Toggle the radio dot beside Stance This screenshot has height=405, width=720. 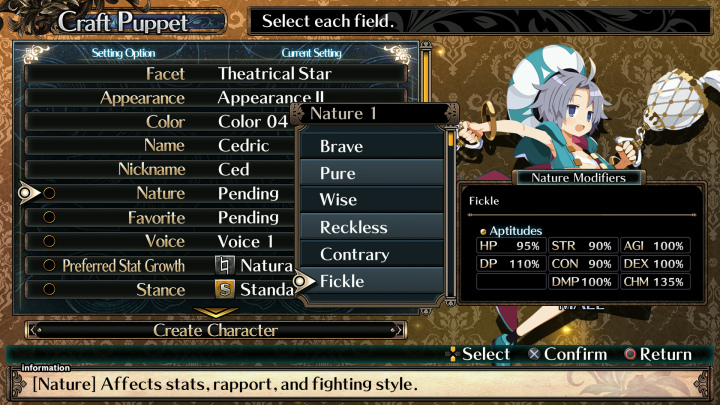[x=49, y=290]
